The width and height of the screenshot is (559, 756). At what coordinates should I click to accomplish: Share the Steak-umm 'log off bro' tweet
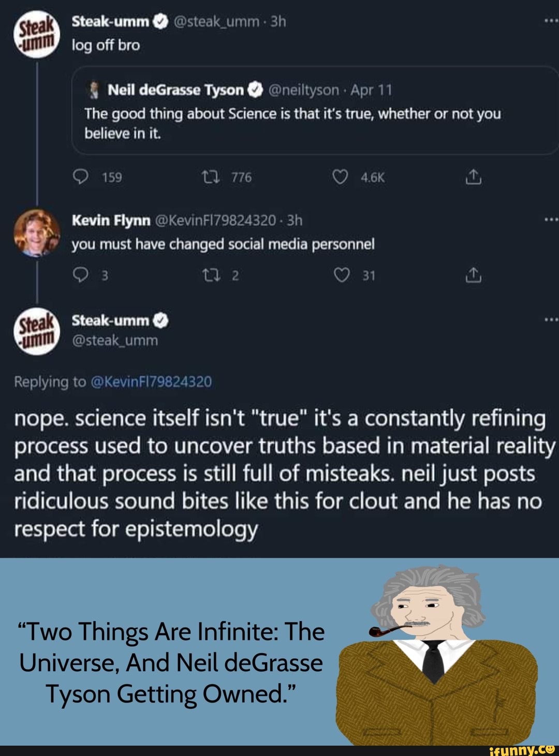pos(474,178)
